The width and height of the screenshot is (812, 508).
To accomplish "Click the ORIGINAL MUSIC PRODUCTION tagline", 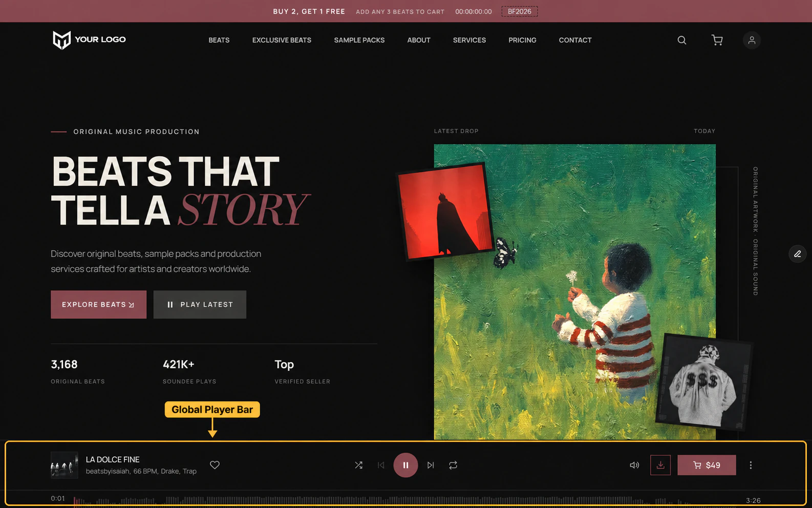I will click(x=136, y=132).
